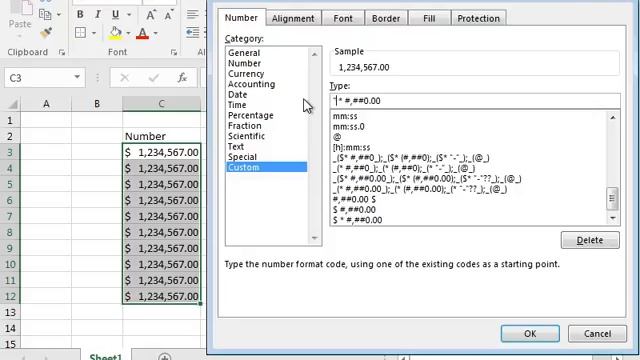Apply the red Font Color
This screenshot has height=360, width=640.
point(142,33)
